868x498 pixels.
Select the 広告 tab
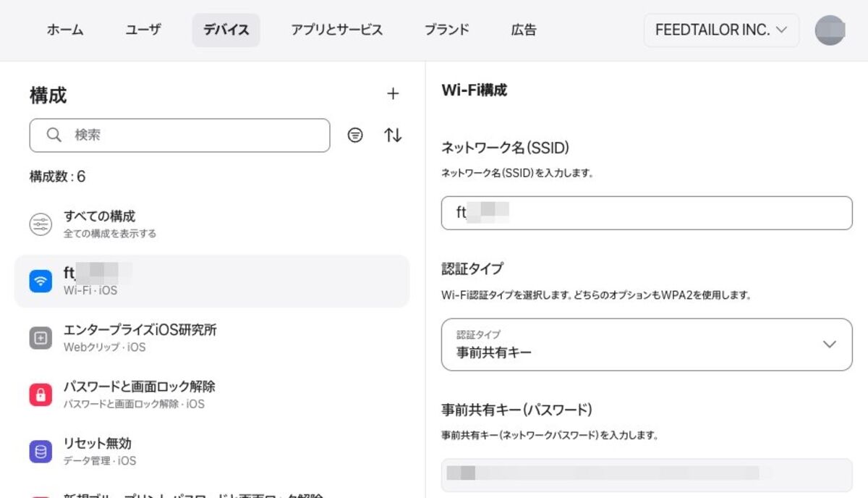coord(524,30)
